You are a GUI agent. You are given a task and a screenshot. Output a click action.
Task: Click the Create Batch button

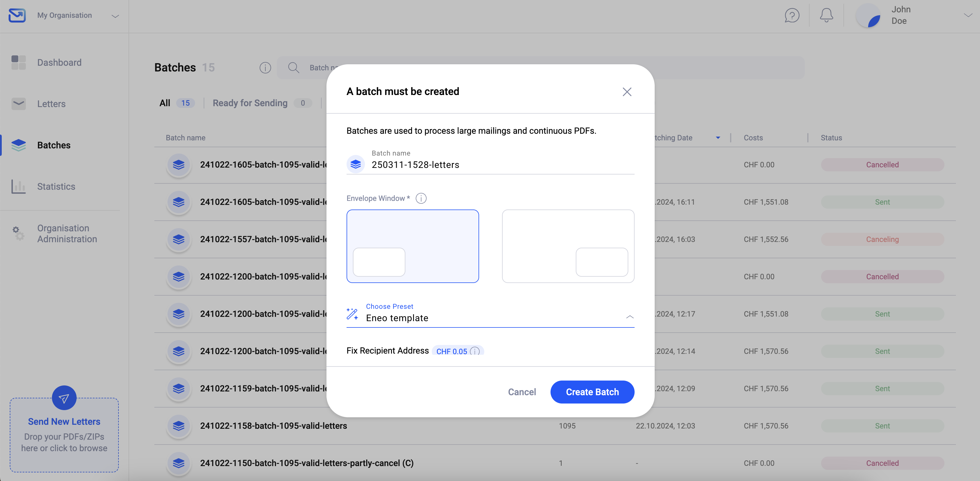click(592, 392)
